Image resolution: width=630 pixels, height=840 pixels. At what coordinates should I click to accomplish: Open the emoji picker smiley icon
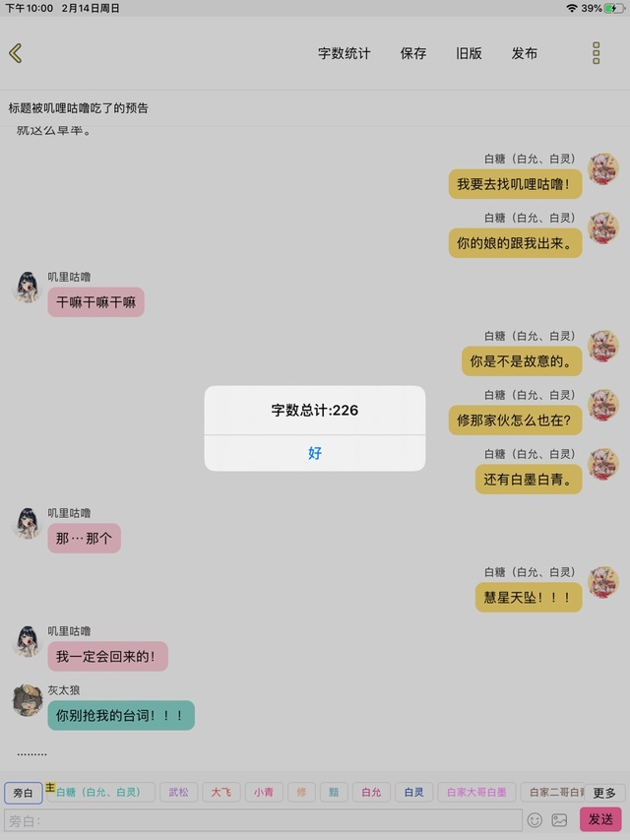535,819
